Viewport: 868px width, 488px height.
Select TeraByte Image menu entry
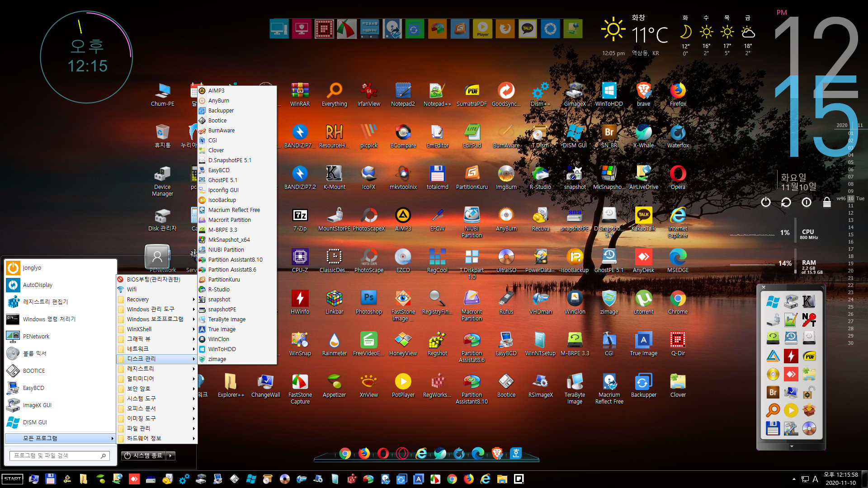(x=237, y=319)
